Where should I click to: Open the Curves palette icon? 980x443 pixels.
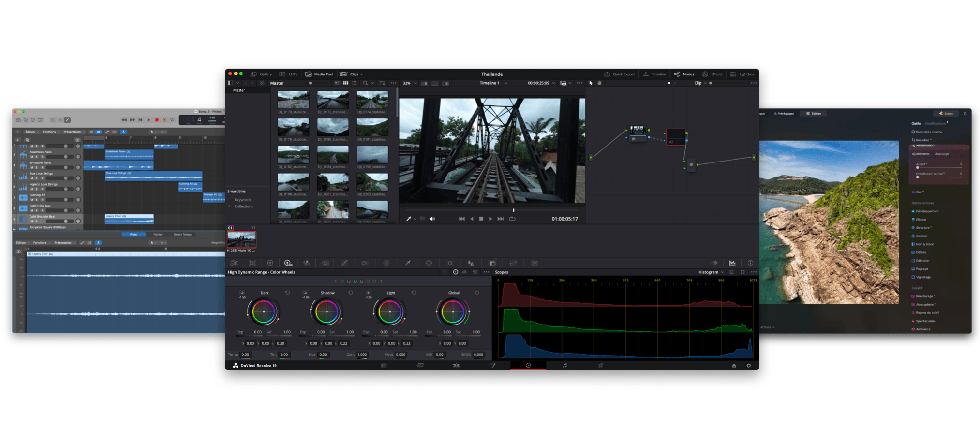(344, 263)
